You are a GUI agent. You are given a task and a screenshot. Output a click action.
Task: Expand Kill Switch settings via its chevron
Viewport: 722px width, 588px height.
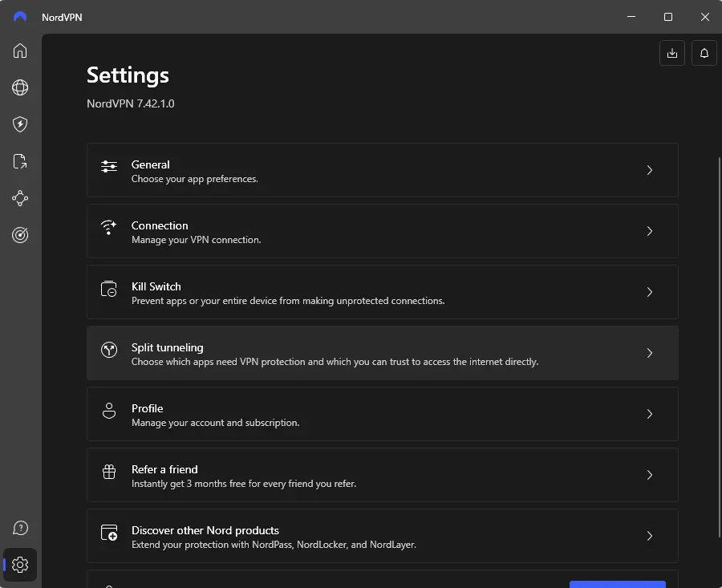point(649,292)
